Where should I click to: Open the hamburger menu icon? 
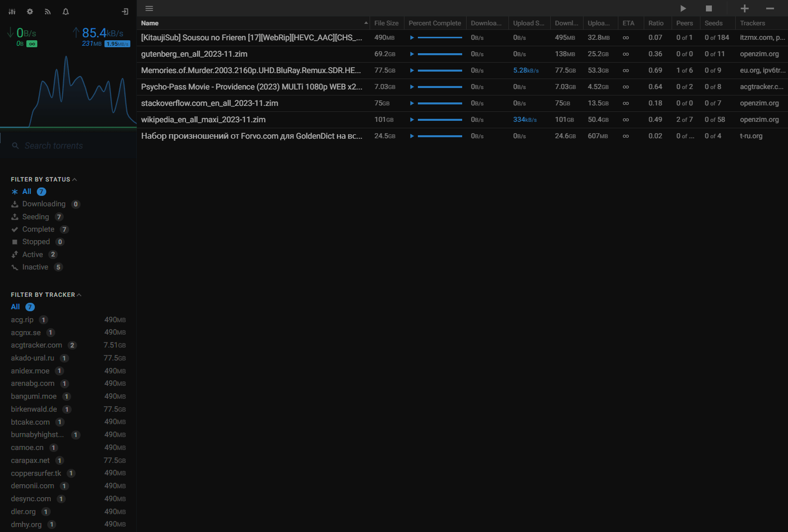click(x=149, y=8)
